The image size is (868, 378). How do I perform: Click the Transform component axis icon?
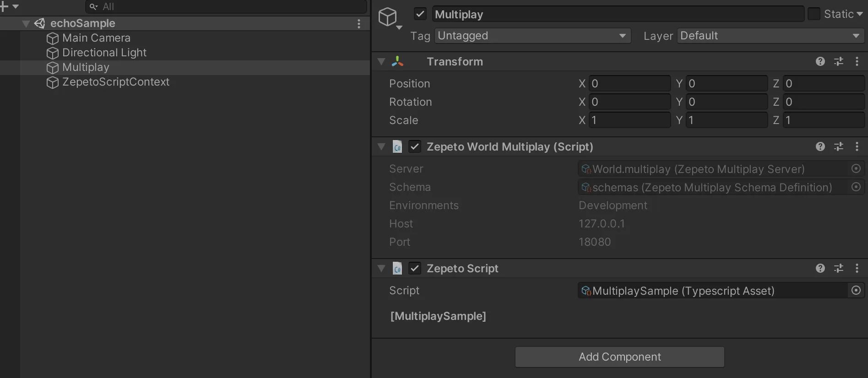coord(398,62)
